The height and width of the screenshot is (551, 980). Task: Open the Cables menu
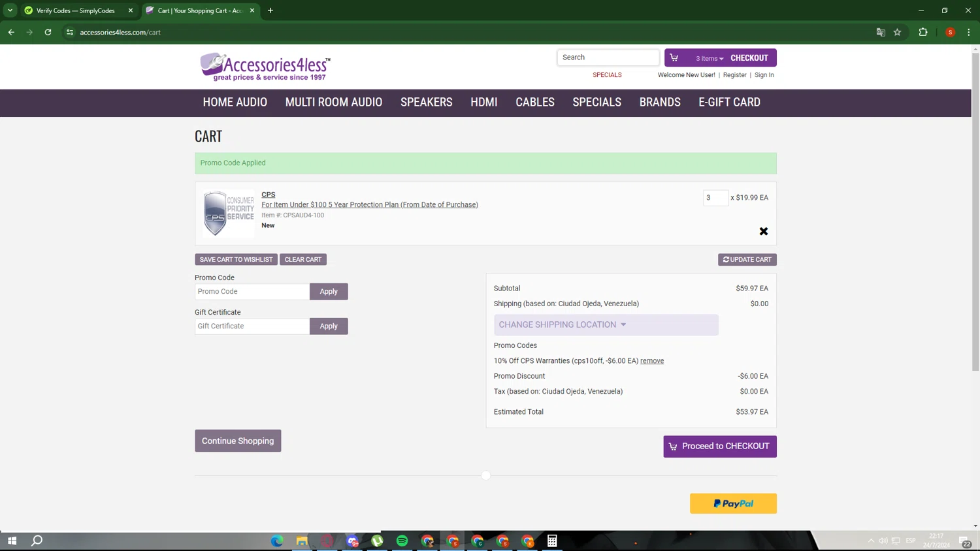click(535, 102)
